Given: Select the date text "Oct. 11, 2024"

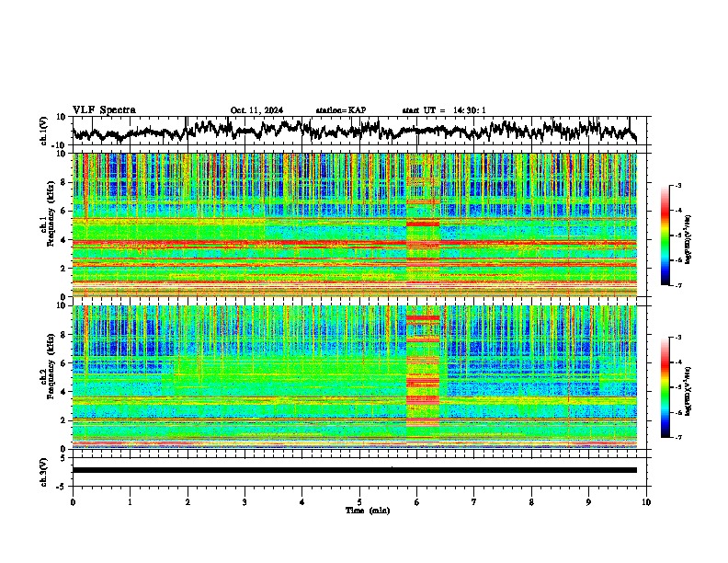Looking at the screenshot, I should point(256,110).
